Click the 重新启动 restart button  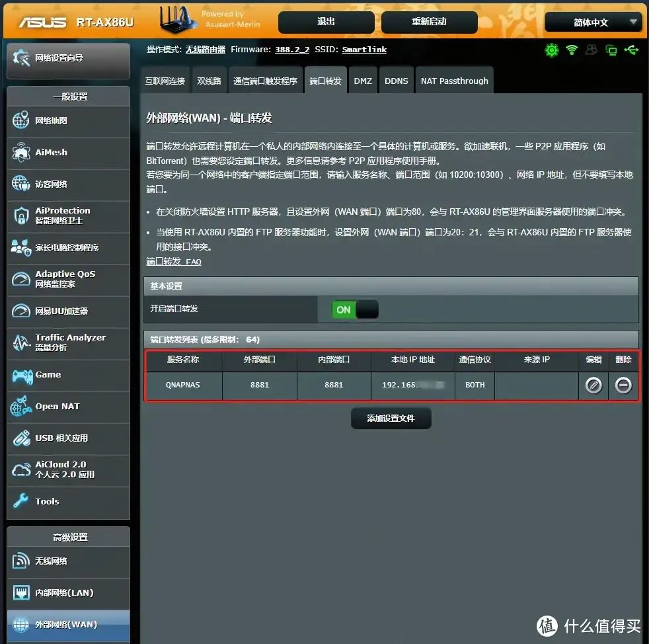(x=429, y=22)
